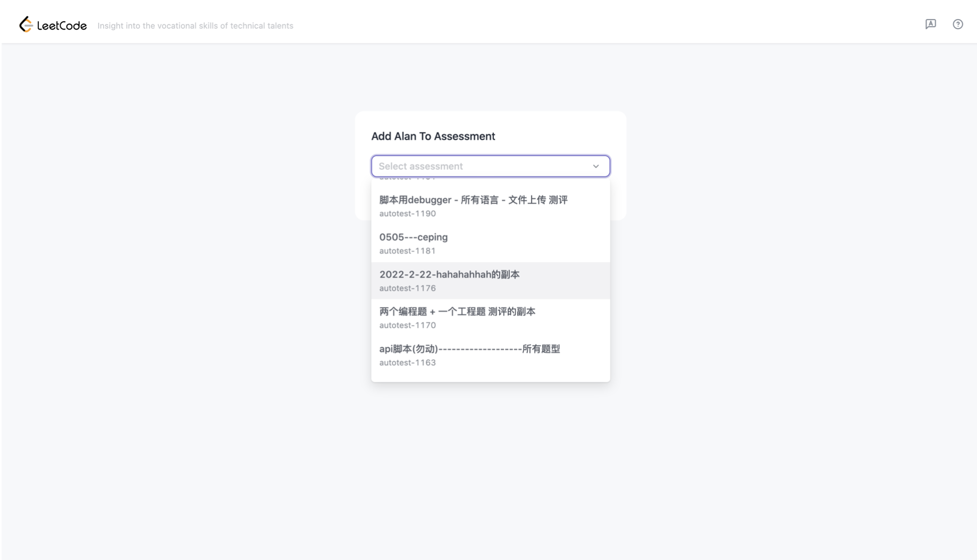Screen dimensions: 977x560
Task: Click the LeetCode logo
Action: 53,24
